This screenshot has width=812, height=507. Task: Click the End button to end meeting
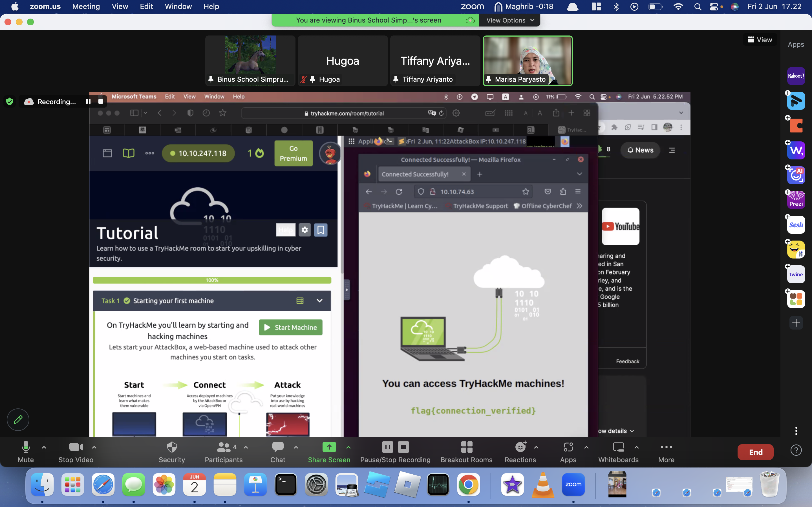[755, 452]
